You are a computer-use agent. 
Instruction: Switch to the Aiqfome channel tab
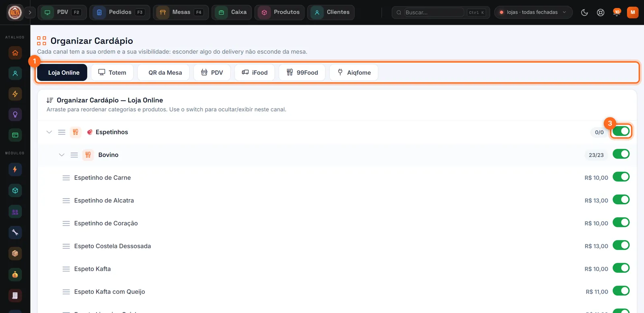[x=354, y=72]
